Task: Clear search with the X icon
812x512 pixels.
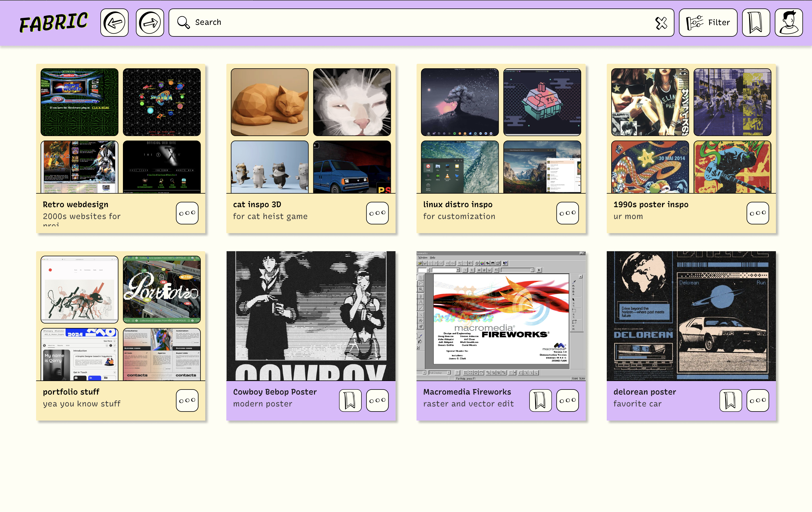Action: [661, 23]
